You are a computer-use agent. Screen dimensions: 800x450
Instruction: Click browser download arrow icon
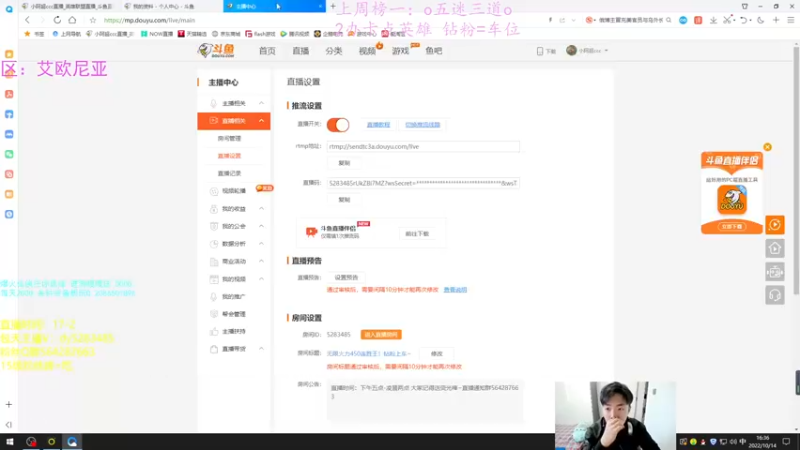tap(713, 20)
